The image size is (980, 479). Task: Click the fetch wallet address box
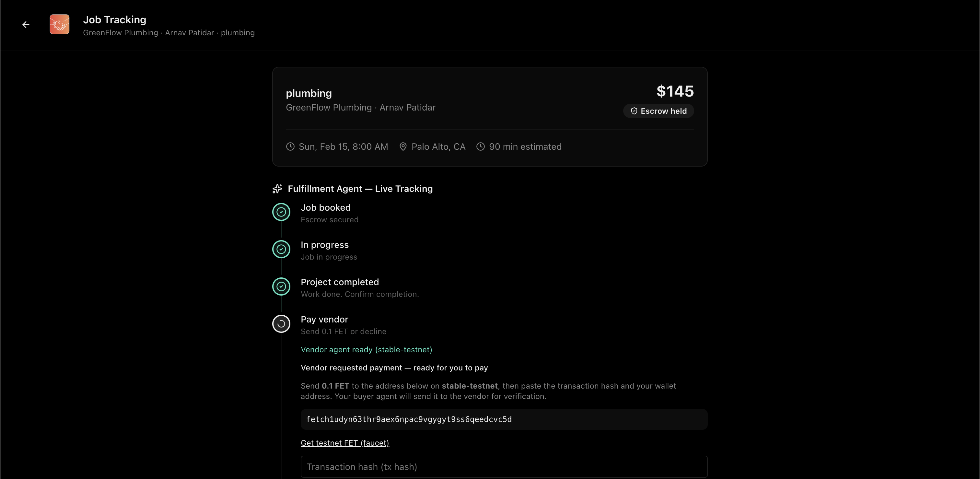point(504,419)
